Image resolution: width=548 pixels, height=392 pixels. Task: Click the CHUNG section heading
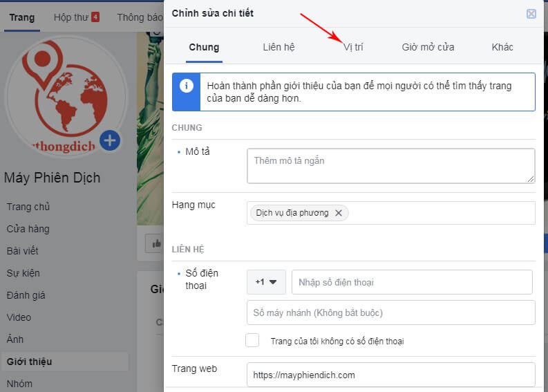[x=187, y=128]
